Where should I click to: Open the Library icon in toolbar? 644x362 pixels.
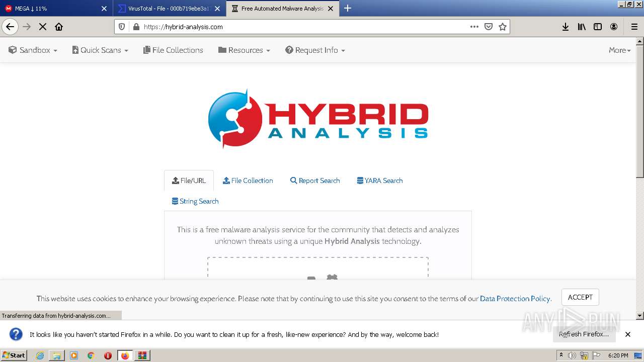point(582,27)
